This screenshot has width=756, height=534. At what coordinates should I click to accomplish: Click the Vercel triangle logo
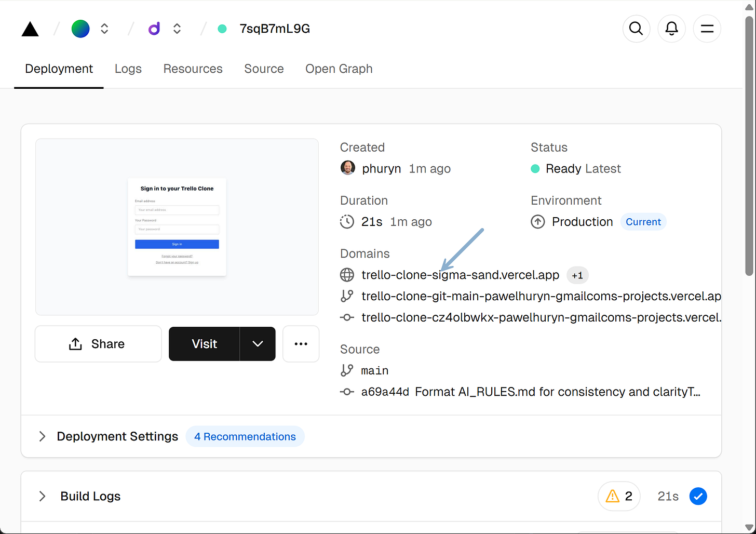[x=30, y=29]
